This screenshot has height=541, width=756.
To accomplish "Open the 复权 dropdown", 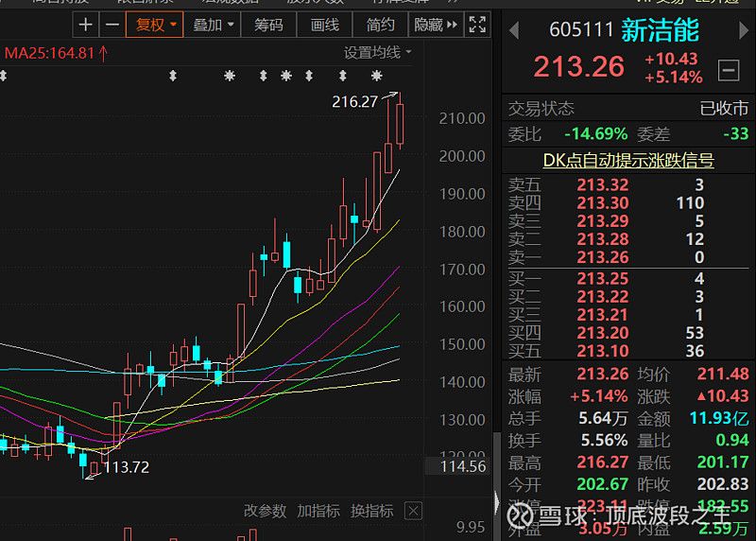I will point(155,25).
